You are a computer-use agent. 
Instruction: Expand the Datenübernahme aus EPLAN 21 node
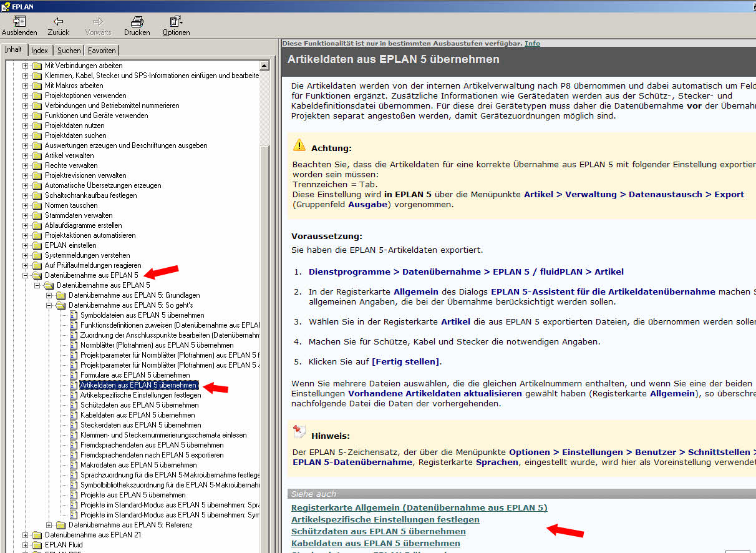coord(26,535)
